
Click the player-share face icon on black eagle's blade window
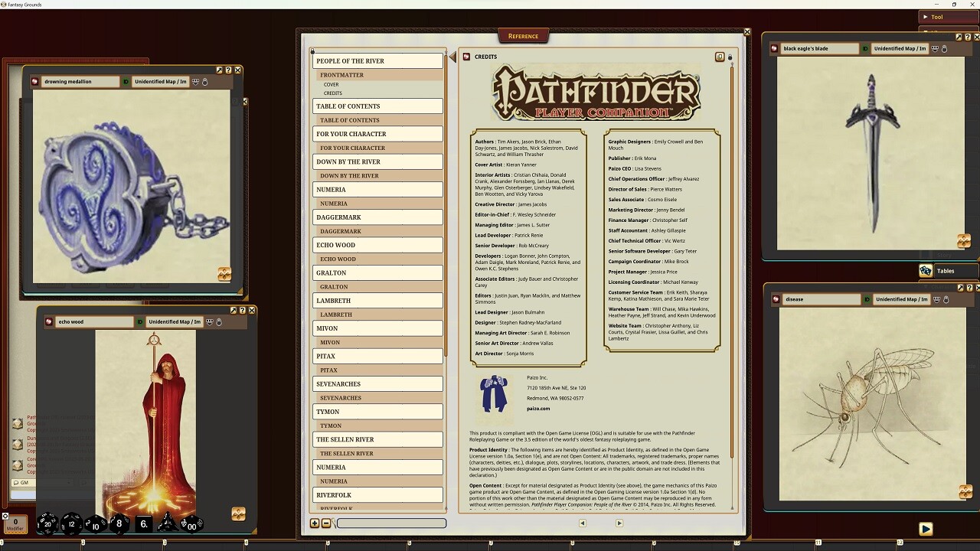[x=936, y=49]
